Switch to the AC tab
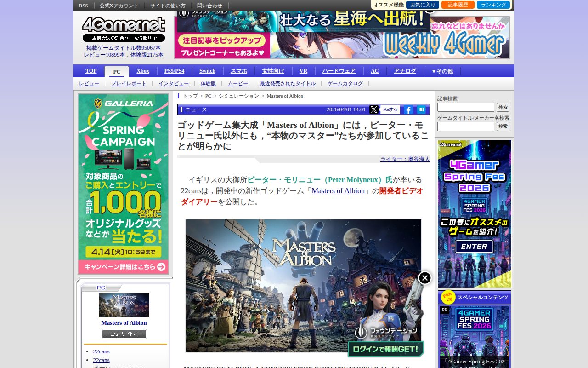 (x=375, y=71)
